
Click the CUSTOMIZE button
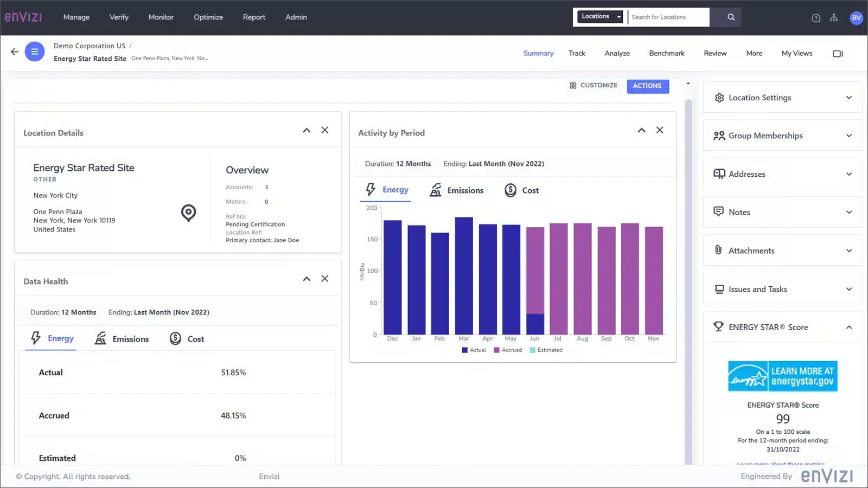point(593,86)
